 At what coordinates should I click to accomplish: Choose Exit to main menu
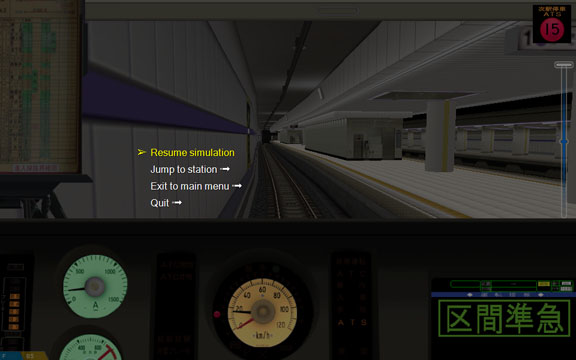(190, 186)
